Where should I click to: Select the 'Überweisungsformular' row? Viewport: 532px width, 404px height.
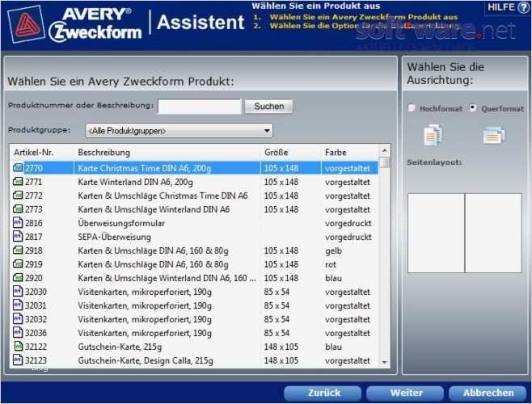click(195, 223)
